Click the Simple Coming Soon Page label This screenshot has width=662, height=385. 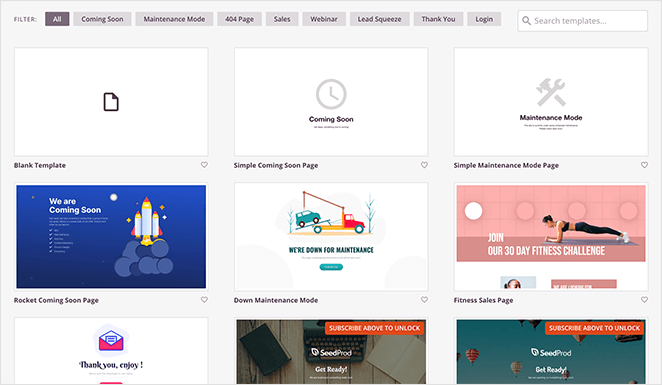point(276,165)
